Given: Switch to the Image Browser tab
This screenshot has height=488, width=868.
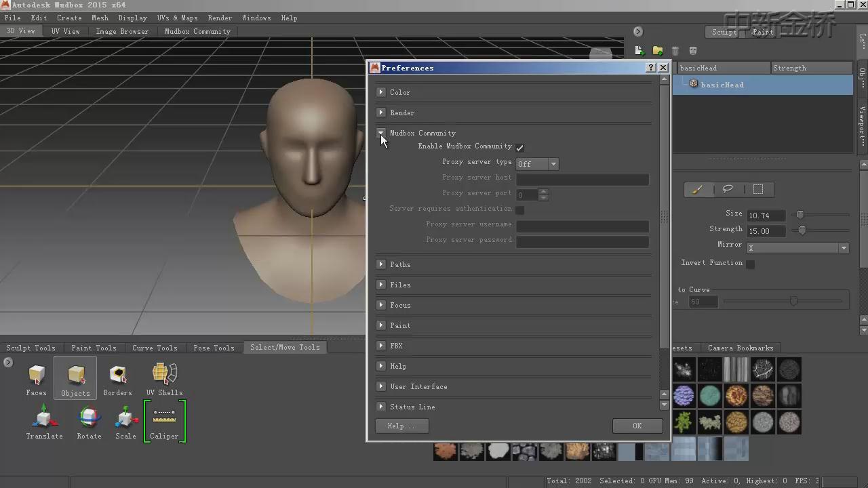Looking at the screenshot, I should 122,31.
